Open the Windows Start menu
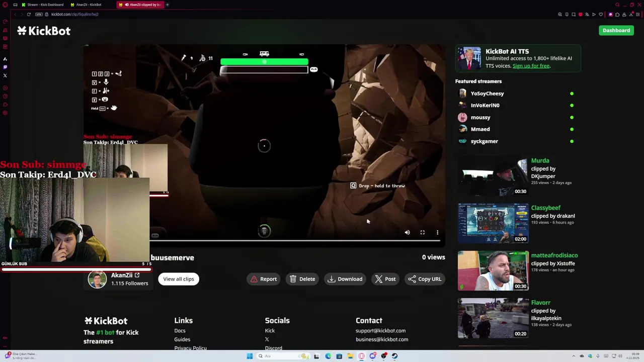The height and width of the screenshot is (362, 644). pyautogui.click(x=250, y=356)
